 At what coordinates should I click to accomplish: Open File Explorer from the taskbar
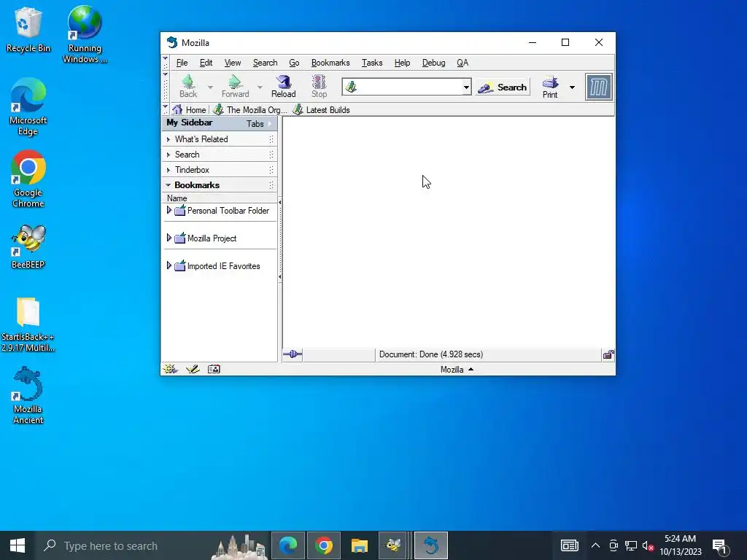360,545
